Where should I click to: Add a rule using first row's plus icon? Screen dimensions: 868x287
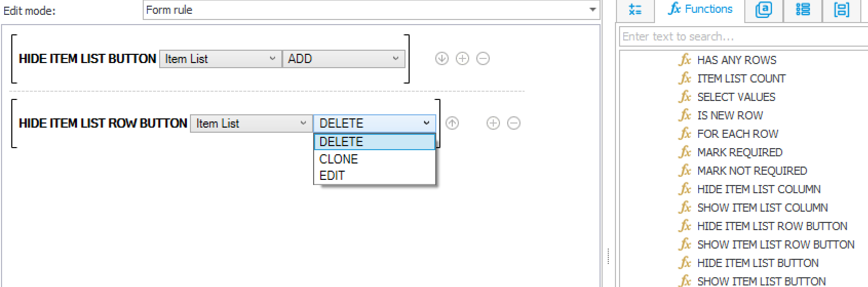click(x=462, y=58)
